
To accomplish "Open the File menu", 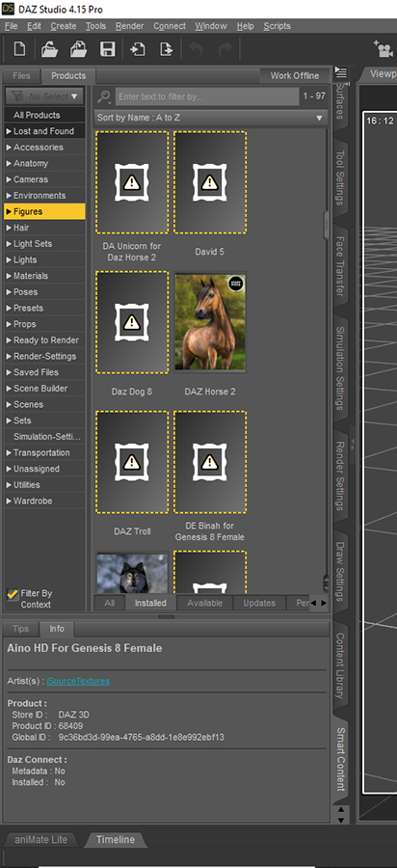I will coord(11,26).
